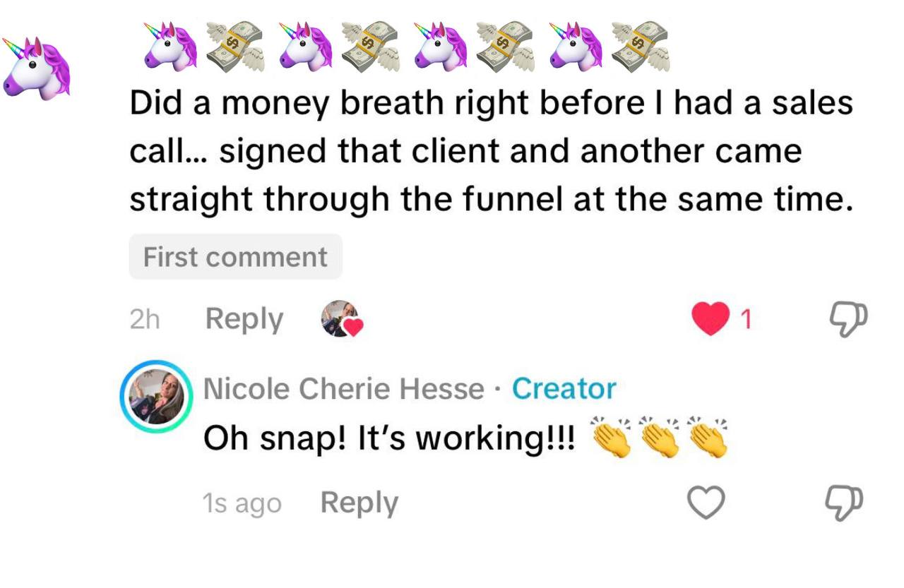The image size is (904, 588).
Task: Click the first unicorn emoji in the username
Action: pyautogui.click(x=170, y=47)
